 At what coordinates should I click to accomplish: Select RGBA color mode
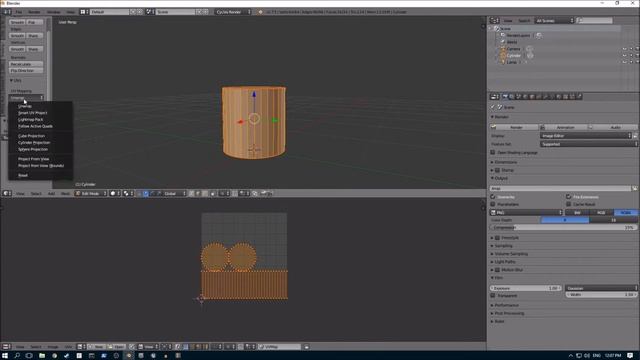point(625,212)
